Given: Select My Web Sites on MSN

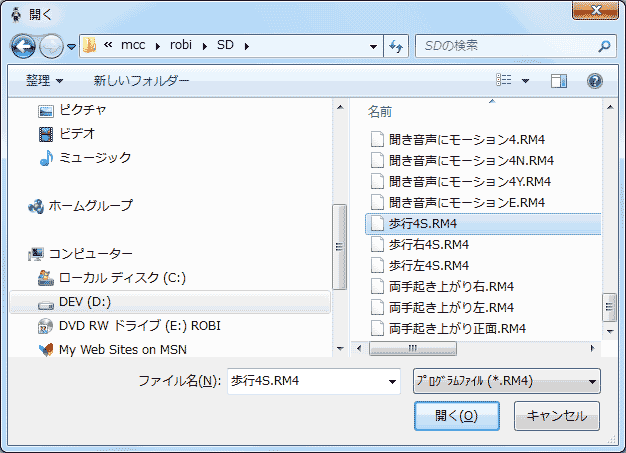Looking at the screenshot, I should tap(123, 350).
